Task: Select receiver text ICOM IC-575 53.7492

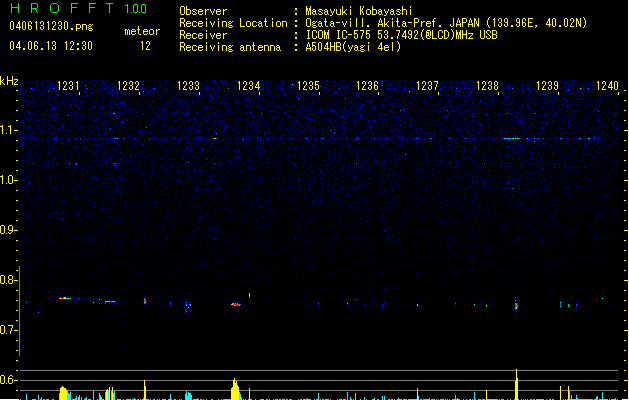Action: tap(401, 35)
